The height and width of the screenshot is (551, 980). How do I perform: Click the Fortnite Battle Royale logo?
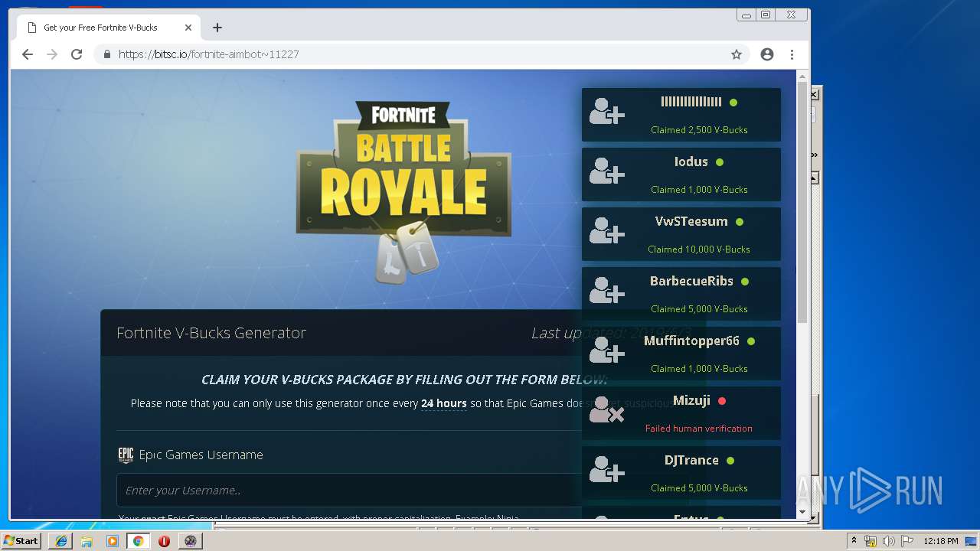click(403, 193)
